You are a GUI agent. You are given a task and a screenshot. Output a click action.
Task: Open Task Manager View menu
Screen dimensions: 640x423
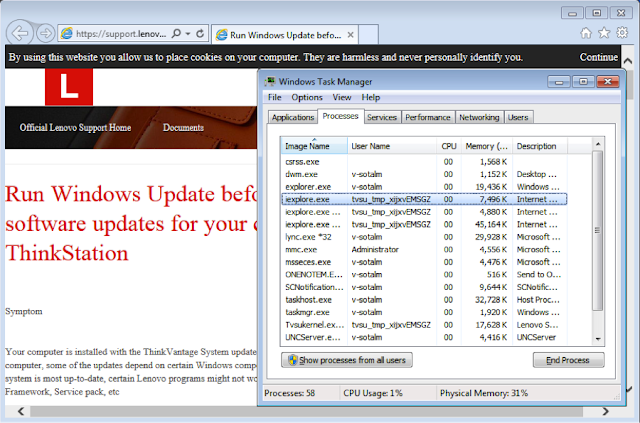click(x=342, y=97)
